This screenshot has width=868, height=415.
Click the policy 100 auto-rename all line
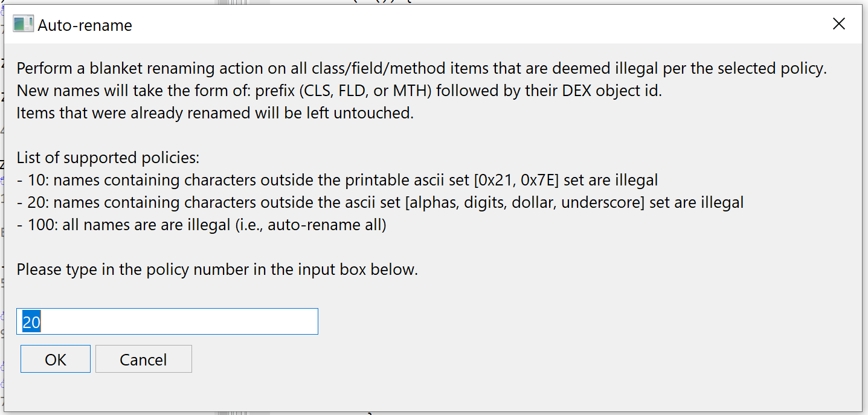[201, 225]
